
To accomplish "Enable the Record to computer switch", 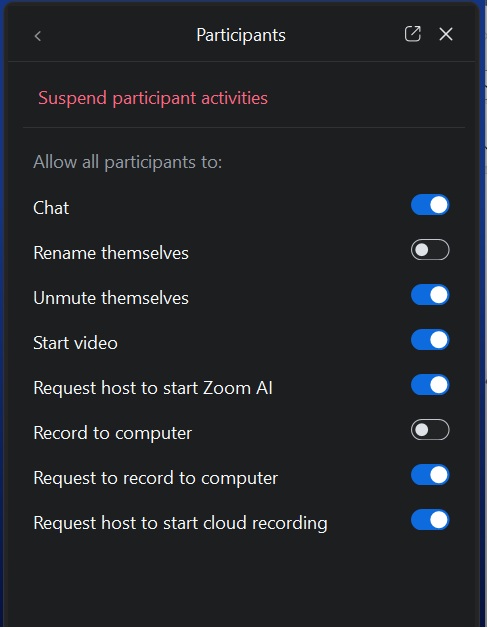I will point(430,430).
